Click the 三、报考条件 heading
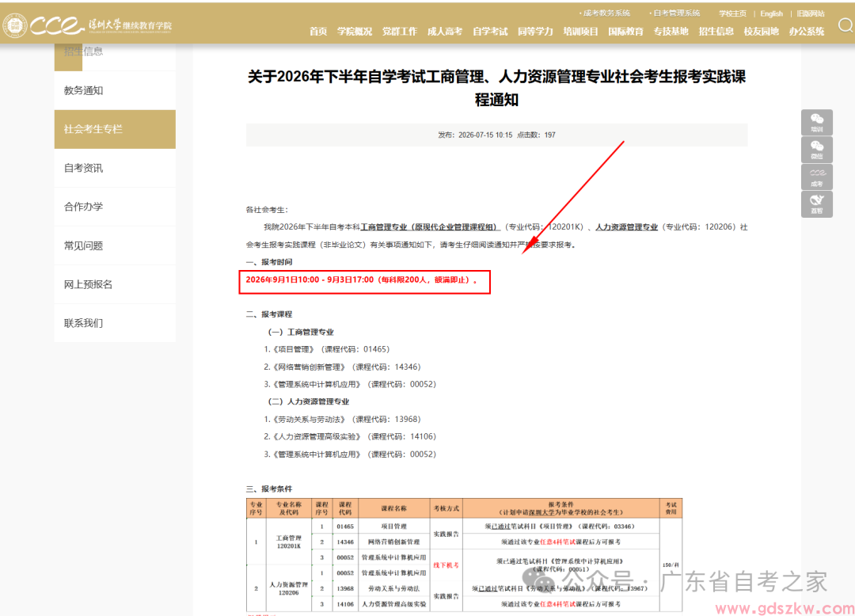This screenshot has height=616, width=855. tap(269, 489)
